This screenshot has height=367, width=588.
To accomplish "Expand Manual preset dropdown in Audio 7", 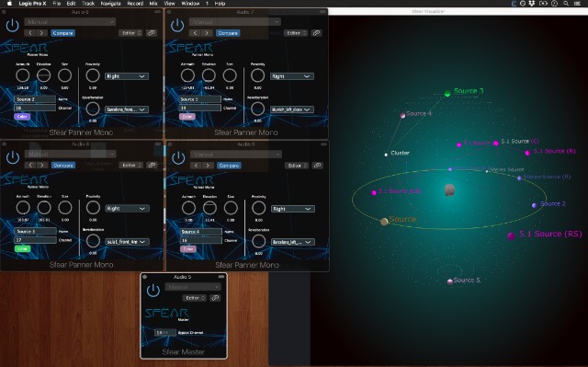I will [x=235, y=22].
